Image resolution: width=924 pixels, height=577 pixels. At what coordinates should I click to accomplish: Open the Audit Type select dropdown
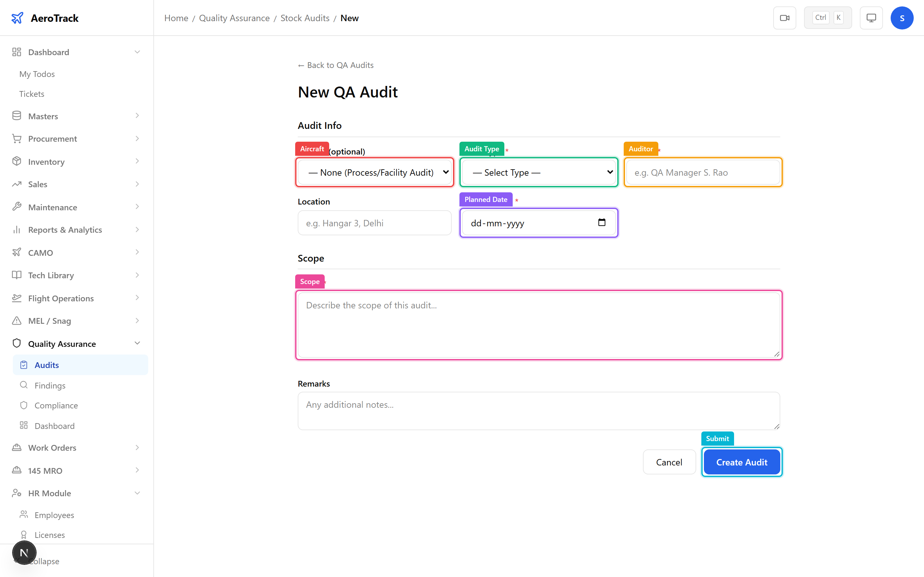538,172
